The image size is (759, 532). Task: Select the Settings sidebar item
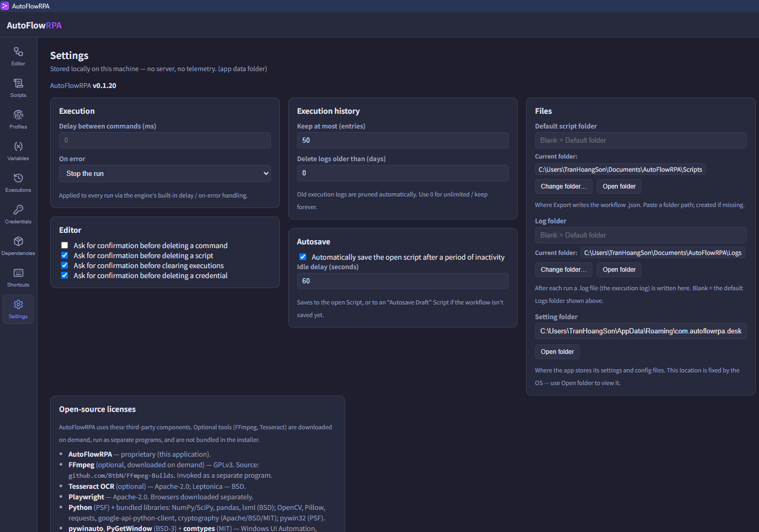[x=18, y=309]
